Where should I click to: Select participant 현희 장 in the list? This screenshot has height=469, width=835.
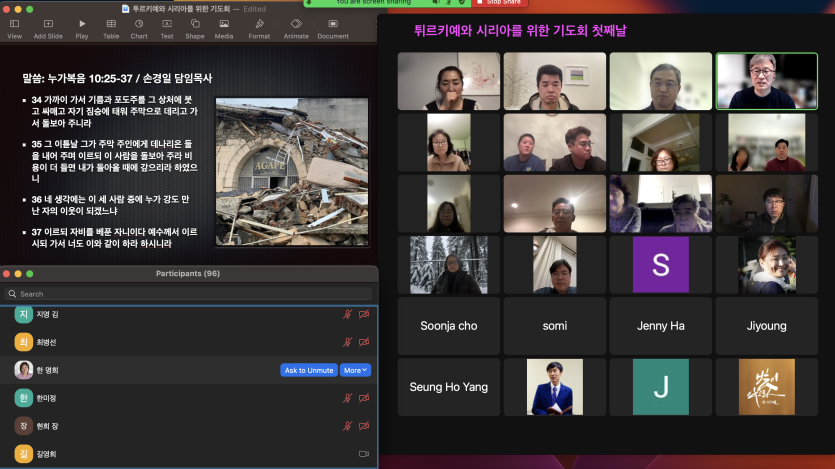189,426
